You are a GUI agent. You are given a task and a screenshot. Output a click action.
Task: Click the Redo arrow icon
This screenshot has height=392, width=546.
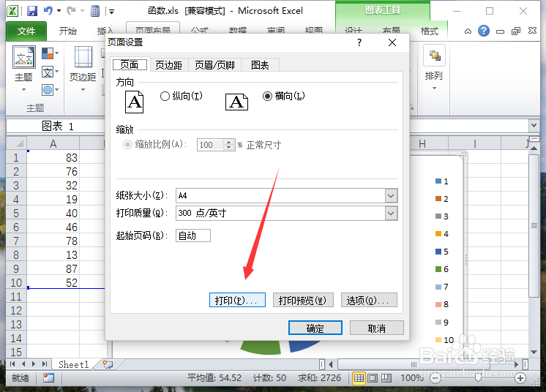click(72, 11)
